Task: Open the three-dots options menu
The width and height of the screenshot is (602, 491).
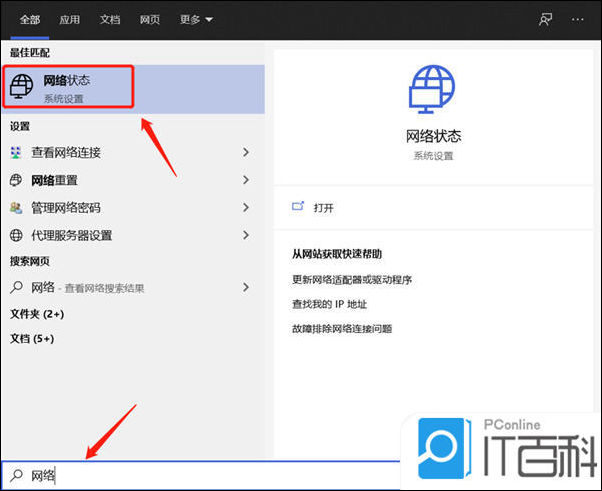Action: 577,19
